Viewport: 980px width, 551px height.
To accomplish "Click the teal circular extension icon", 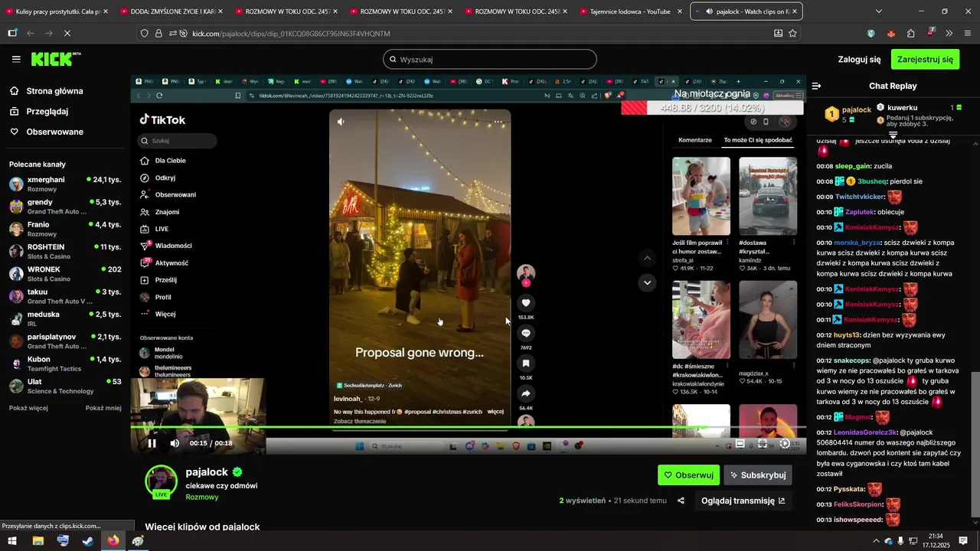I will pos(871,34).
